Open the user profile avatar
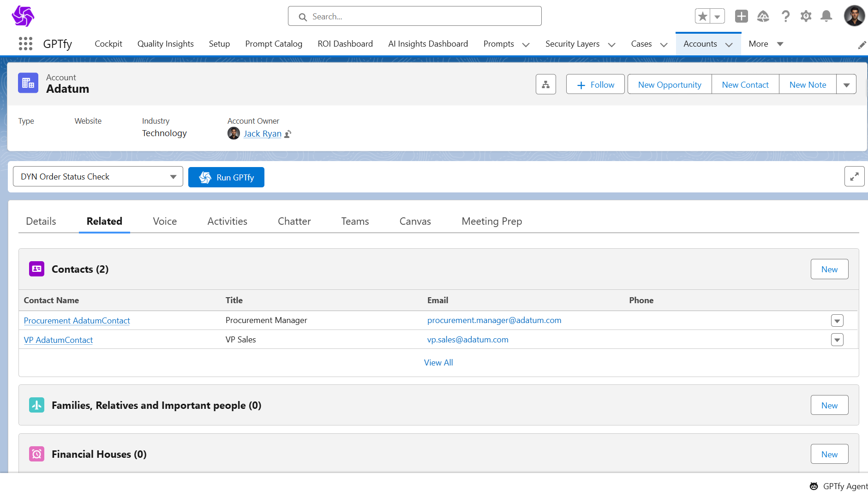 854,16
